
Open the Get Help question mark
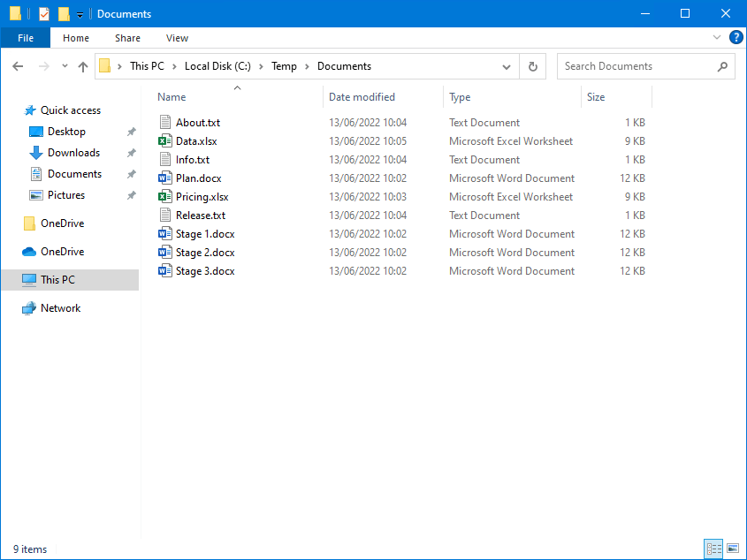tap(736, 37)
